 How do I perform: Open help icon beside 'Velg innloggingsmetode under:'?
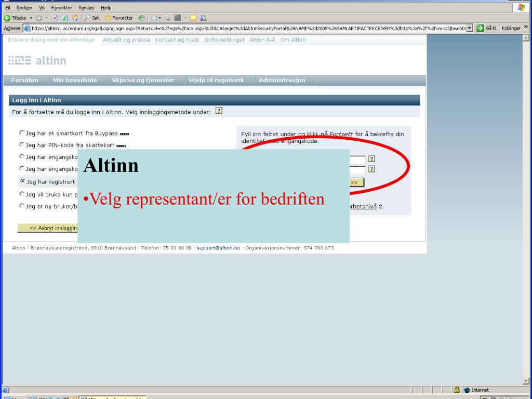click(x=219, y=111)
